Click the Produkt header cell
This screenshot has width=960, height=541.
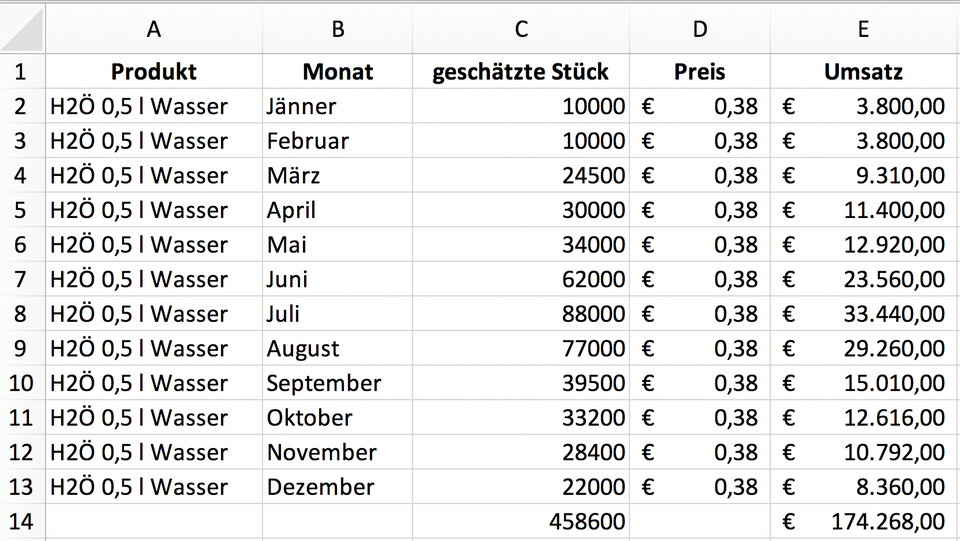pyautogui.click(x=154, y=72)
